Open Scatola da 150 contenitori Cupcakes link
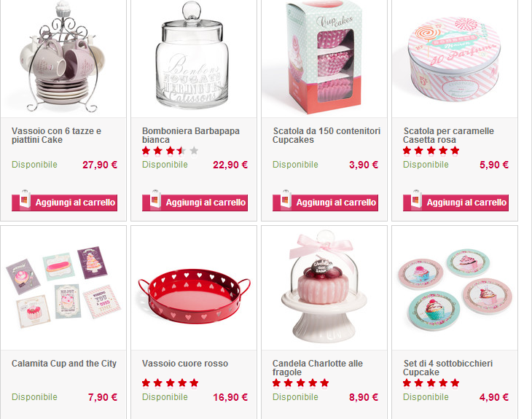This screenshot has height=419, width=532. (326, 136)
